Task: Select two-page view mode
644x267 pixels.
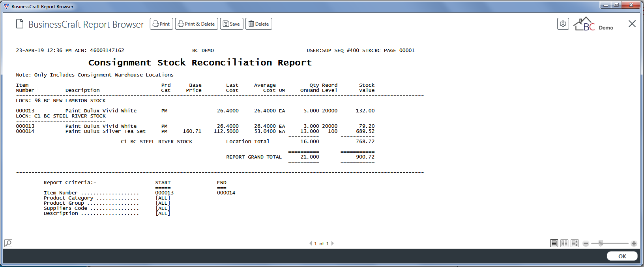Action: click(x=564, y=243)
